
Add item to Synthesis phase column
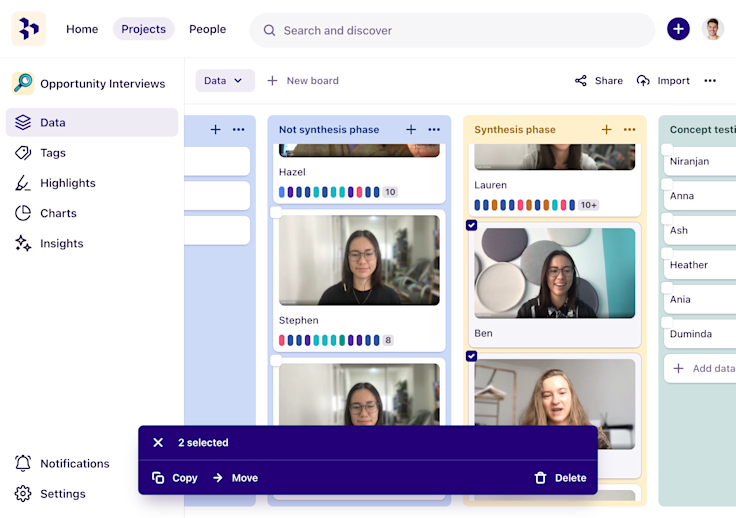coord(606,130)
